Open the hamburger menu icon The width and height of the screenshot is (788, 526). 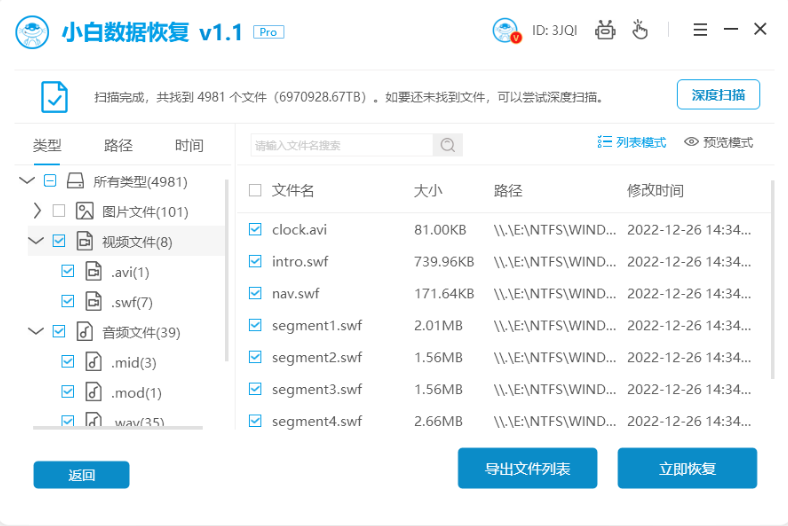701,30
